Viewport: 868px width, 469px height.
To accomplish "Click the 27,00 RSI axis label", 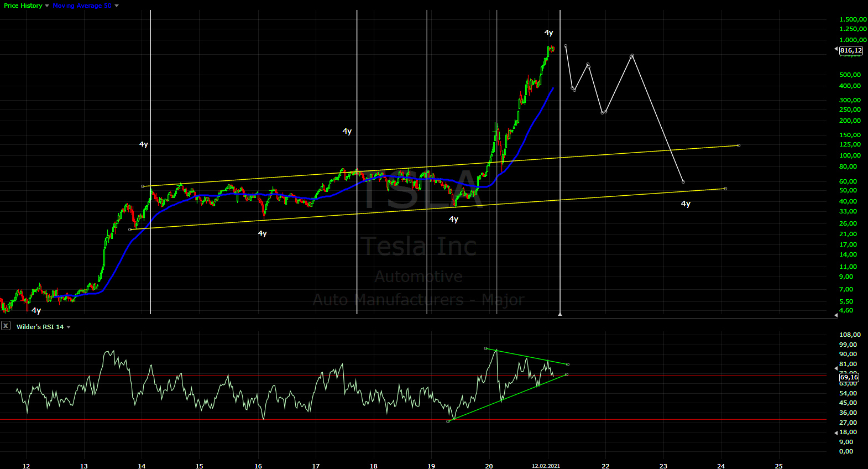I will pyautogui.click(x=848, y=423).
